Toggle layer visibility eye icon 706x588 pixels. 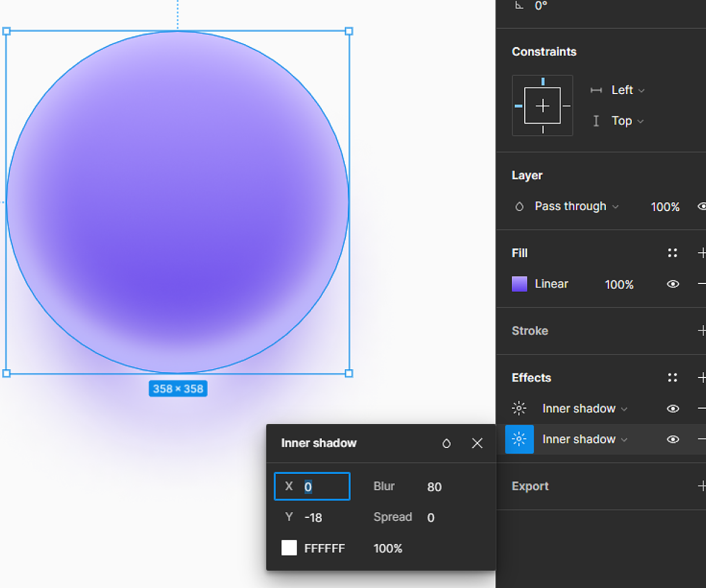[x=701, y=206]
